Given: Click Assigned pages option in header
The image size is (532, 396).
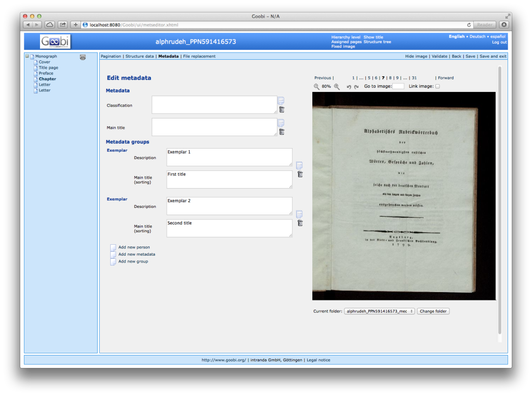Looking at the screenshot, I should point(347,42).
